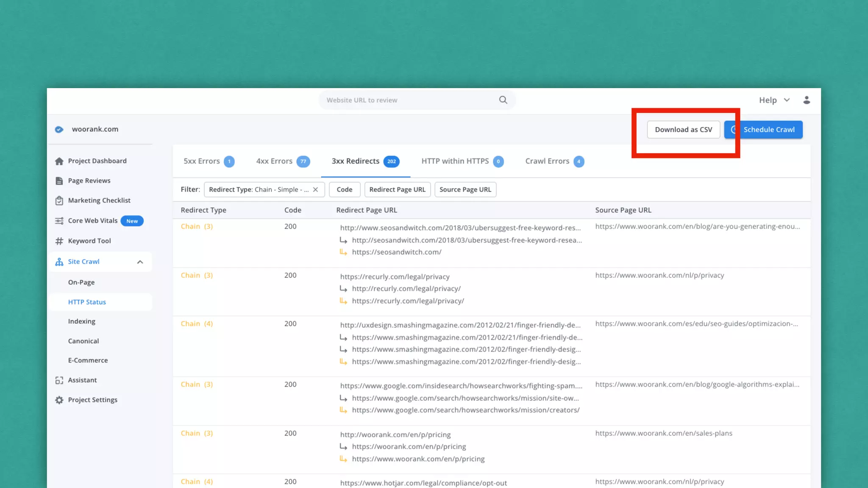Viewport: 868px width, 488px height.
Task: Open the user account icon
Action: (x=807, y=100)
